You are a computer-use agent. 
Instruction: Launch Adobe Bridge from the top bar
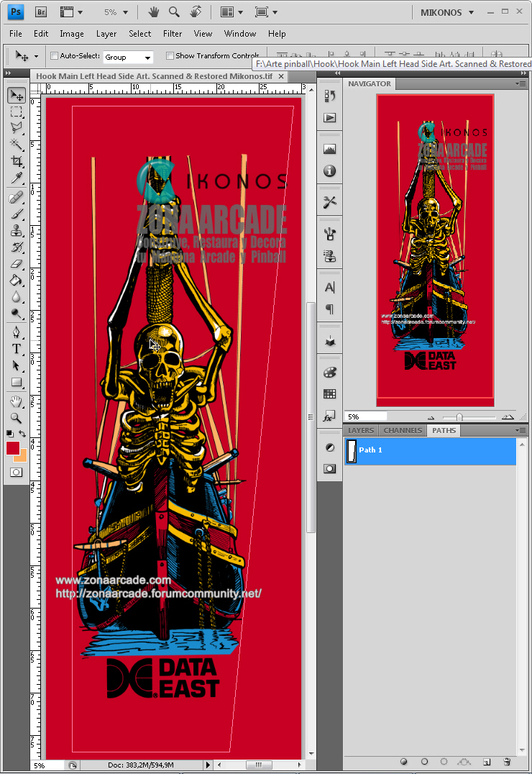pyautogui.click(x=41, y=12)
